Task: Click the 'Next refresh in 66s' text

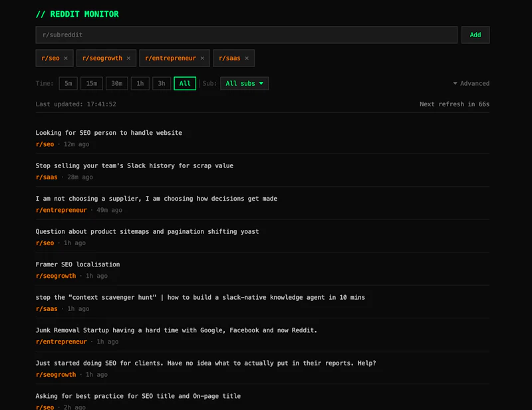Action: 454,104
